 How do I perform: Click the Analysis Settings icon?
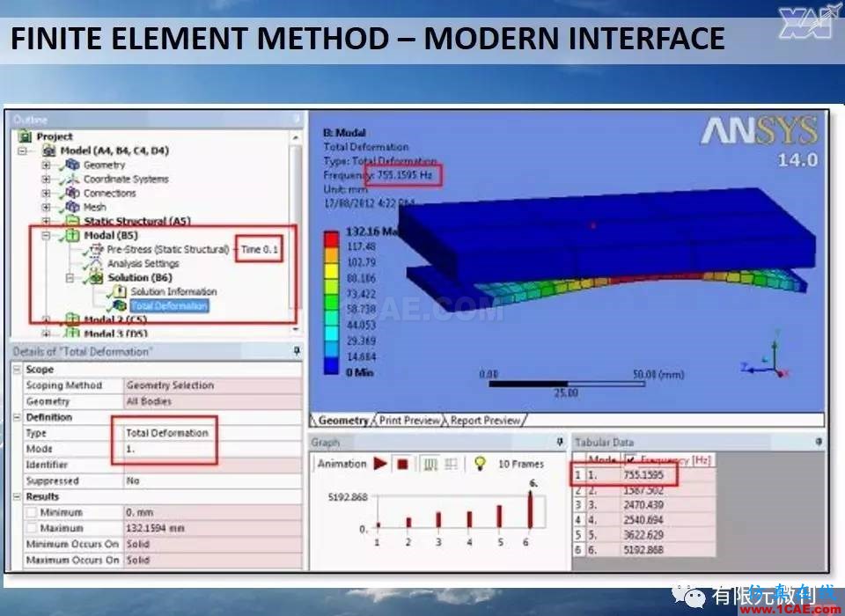[x=96, y=263]
